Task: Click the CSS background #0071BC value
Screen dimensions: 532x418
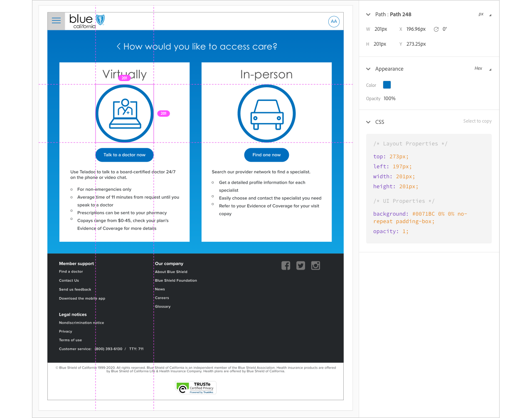Action: tap(424, 214)
